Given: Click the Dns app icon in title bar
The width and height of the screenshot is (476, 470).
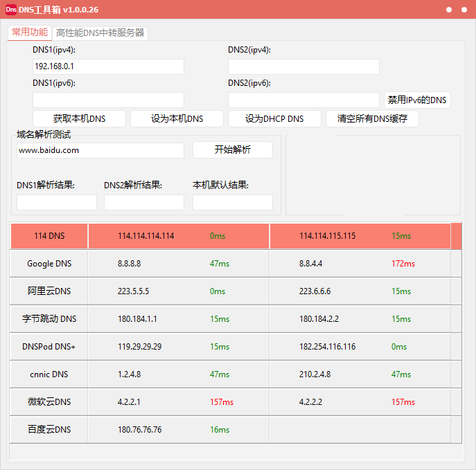Looking at the screenshot, I should point(11,10).
